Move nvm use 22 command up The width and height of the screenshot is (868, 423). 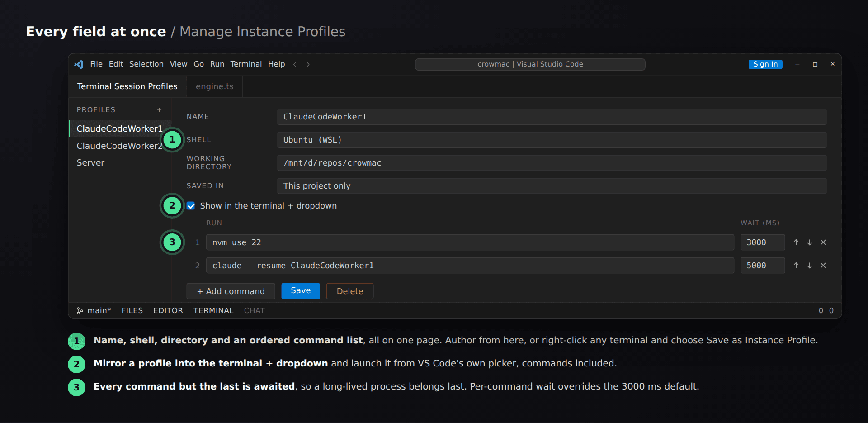tap(796, 242)
